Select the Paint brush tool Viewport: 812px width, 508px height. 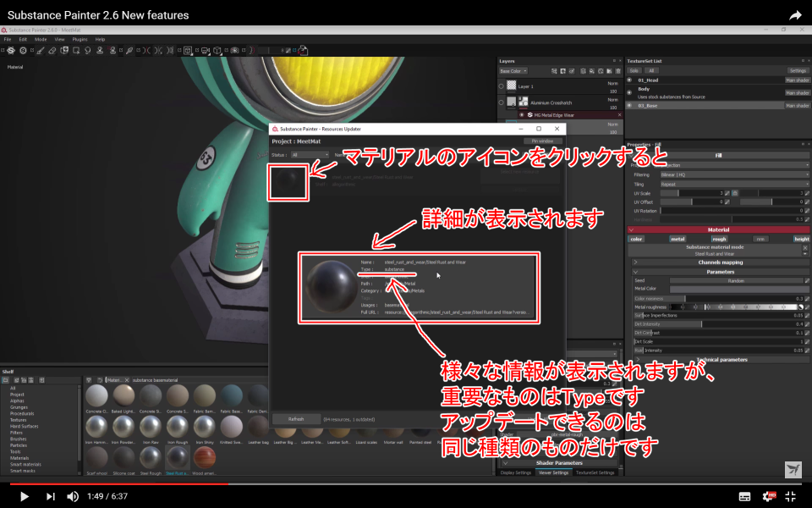point(41,50)
